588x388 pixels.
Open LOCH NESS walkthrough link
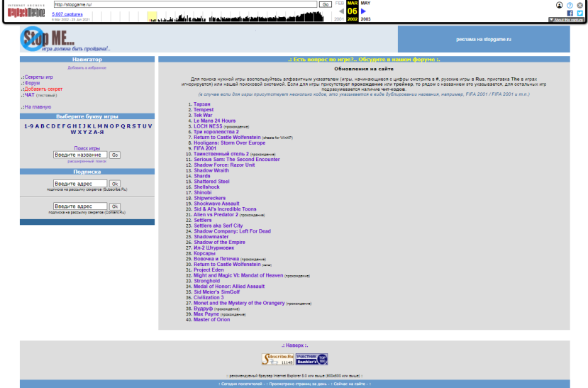(x=208, y=126)
